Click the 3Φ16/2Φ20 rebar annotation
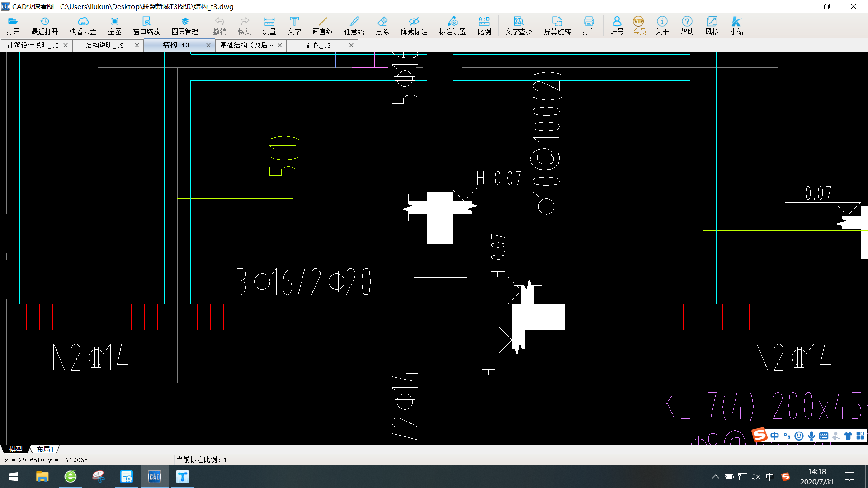This screenshot has height=488, width=868. coord(304,282)
